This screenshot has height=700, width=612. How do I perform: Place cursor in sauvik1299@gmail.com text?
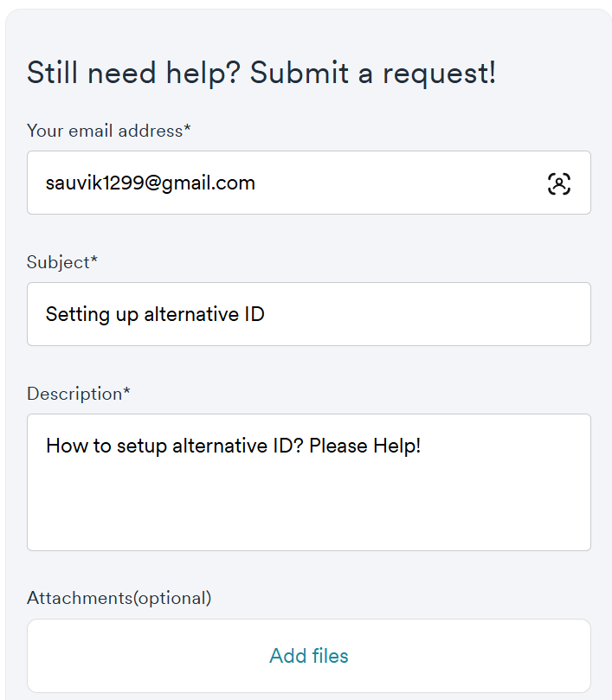[x=150, y=183]
